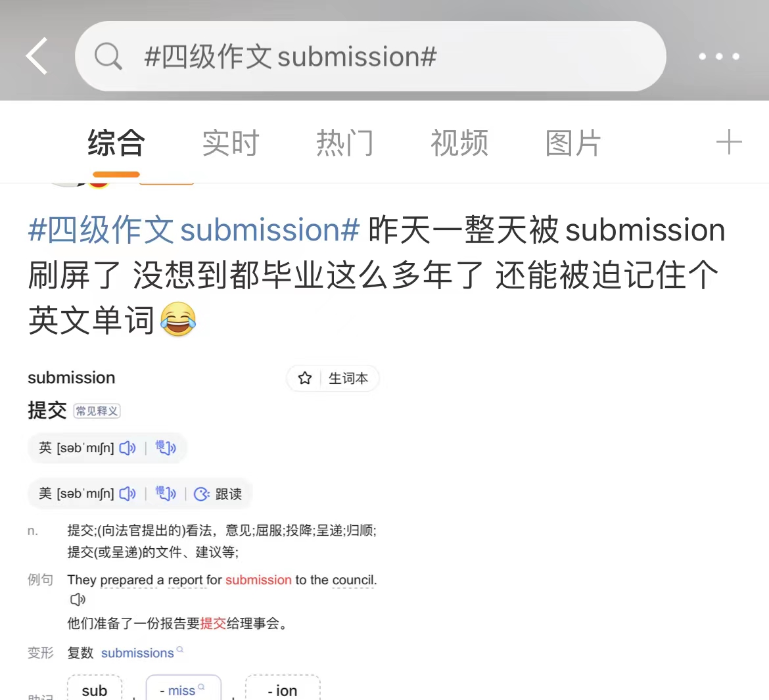This screenshot has width=769, height=700.
Task: Open the 视频 tab
Action: click(x=459, y=143)
